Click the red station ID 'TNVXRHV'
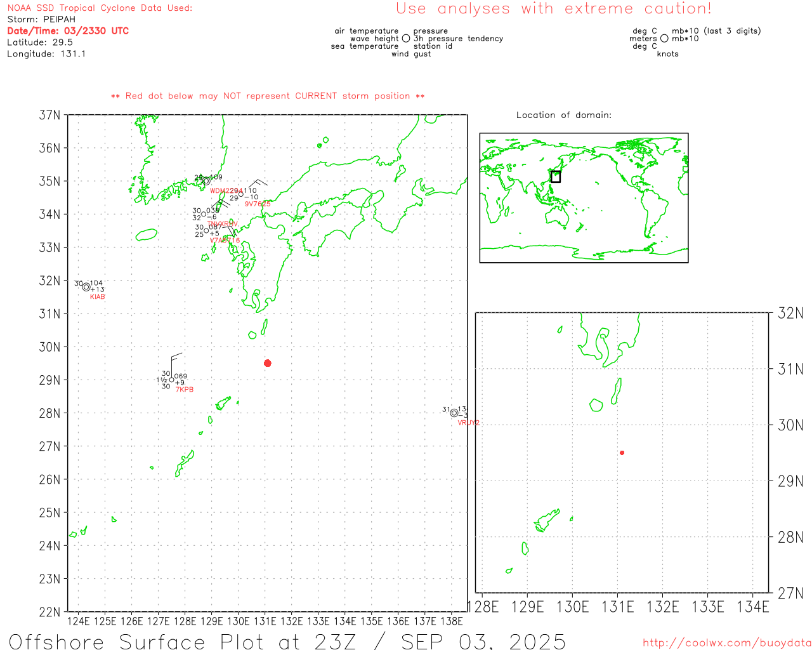 point(223,224)
